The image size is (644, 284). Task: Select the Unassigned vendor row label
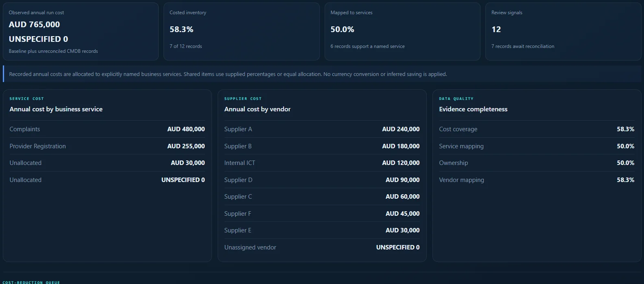tap(250, 247)
